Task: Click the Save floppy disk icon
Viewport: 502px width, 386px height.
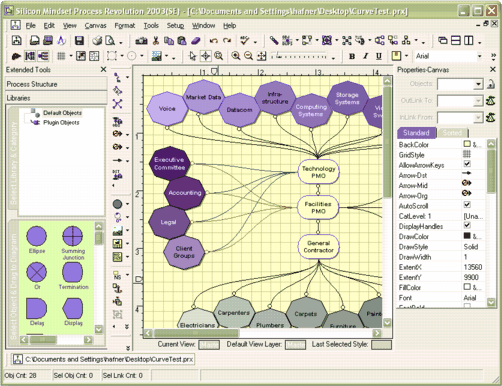Action: point(79,41)
